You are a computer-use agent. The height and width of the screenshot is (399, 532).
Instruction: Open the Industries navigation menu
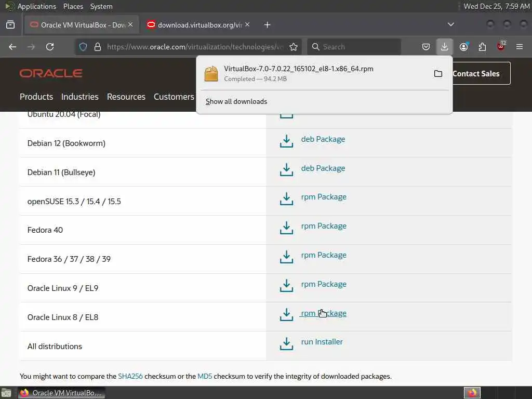tap(79, 97)
